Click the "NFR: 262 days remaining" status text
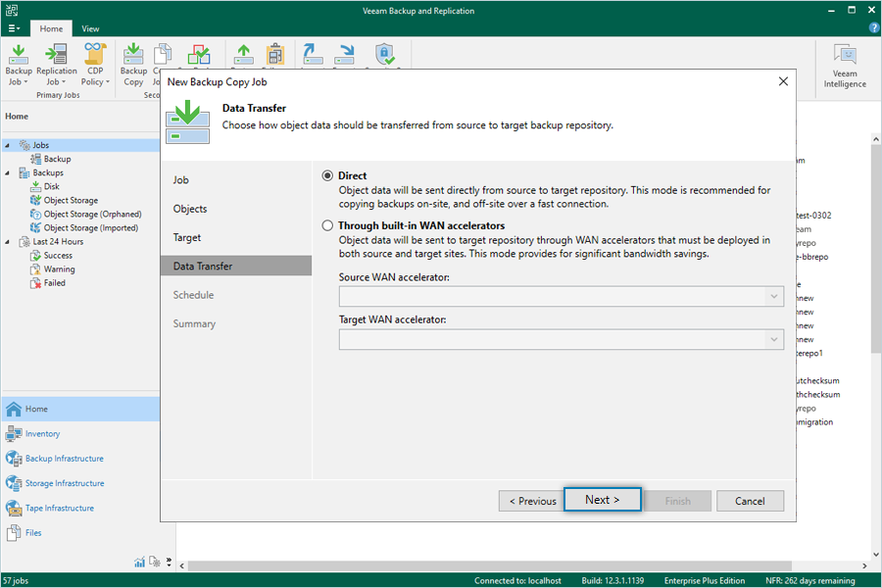The image size is (882, 588). click(x=810, y=581)
